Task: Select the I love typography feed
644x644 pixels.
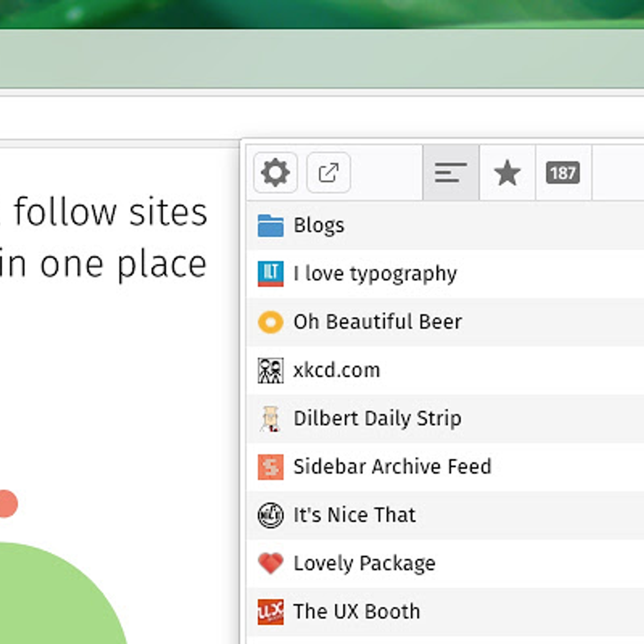Action: tap(445, 274)
